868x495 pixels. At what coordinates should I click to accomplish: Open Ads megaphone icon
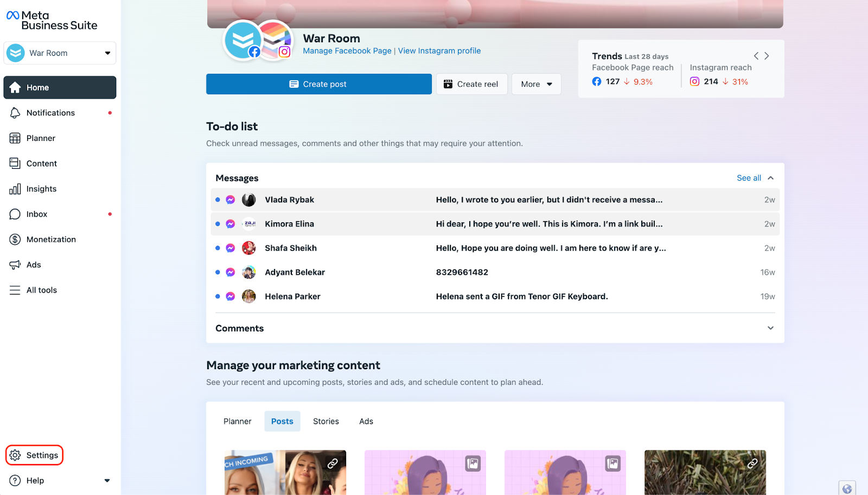tap(15, 265)
